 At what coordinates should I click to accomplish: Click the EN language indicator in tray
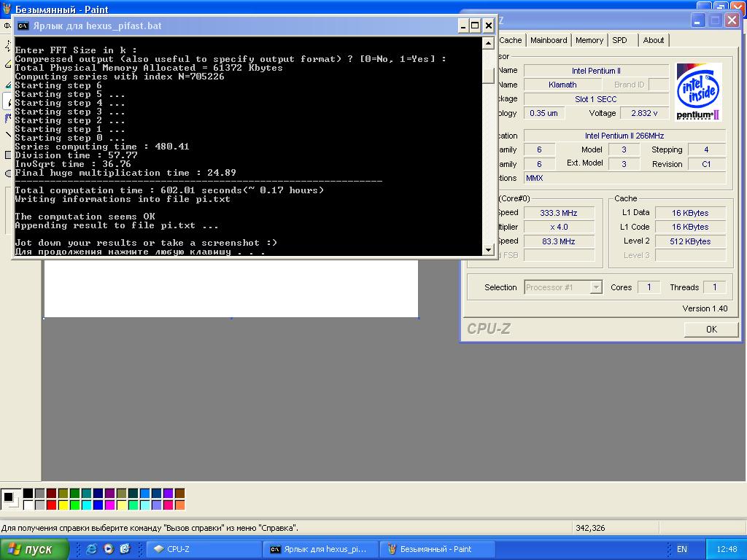(682, 549)
